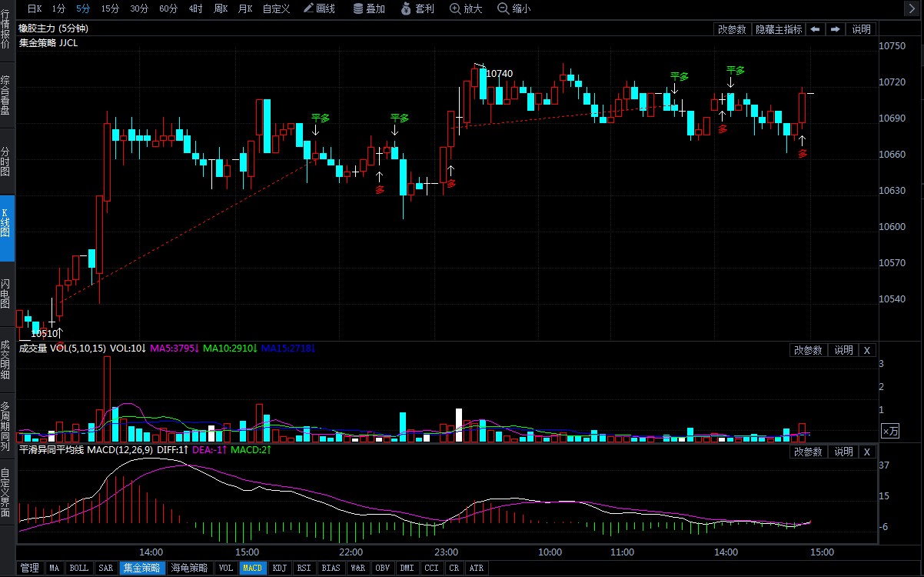The height and width of the screenshot is (577, 924).
Task: Select the BOLL indicator tab
Action: 79,569
